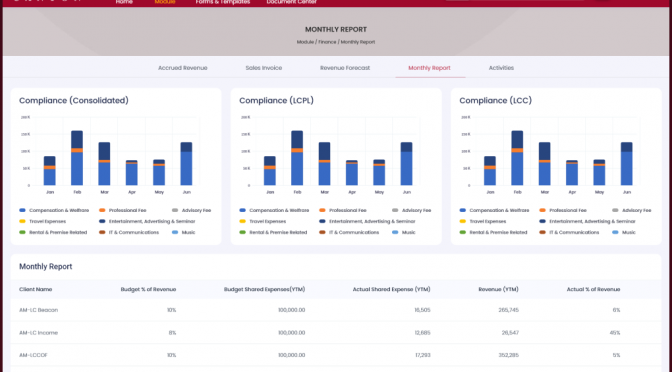This screenshot has height=372, width=672.
Task: Click Advisory Fee grey marker in Consolidated chart
Action: point(175,210)
